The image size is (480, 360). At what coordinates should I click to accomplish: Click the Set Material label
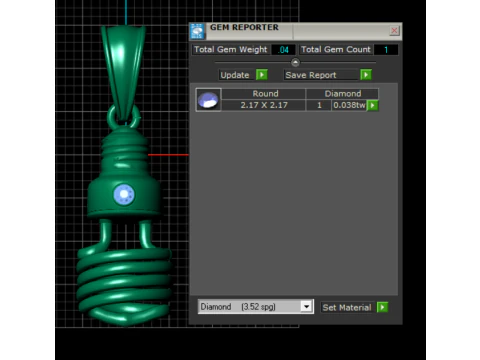click(347, 307)
